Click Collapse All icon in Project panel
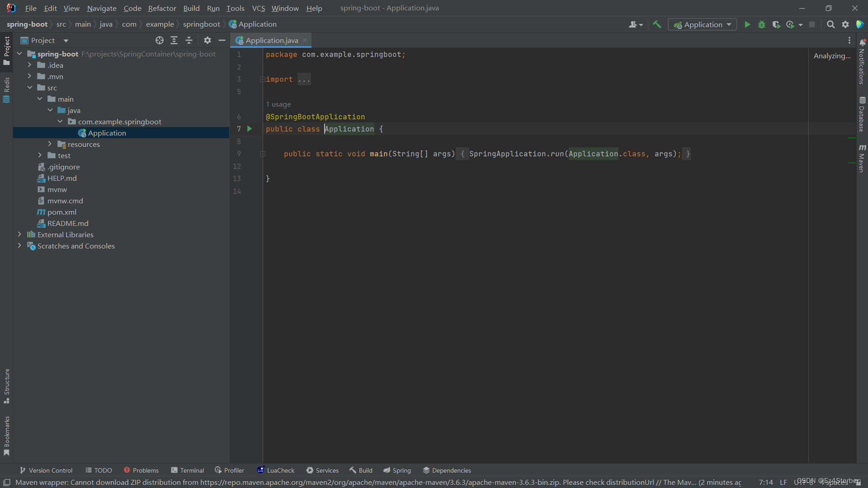The image size is (868, 488). point(189,40)
